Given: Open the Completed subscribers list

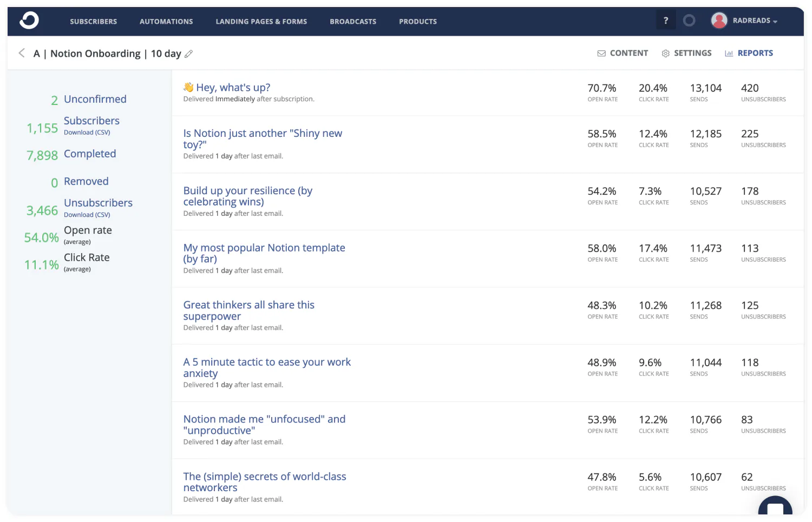Looking at the screenshot, I should tap(90, 154).
